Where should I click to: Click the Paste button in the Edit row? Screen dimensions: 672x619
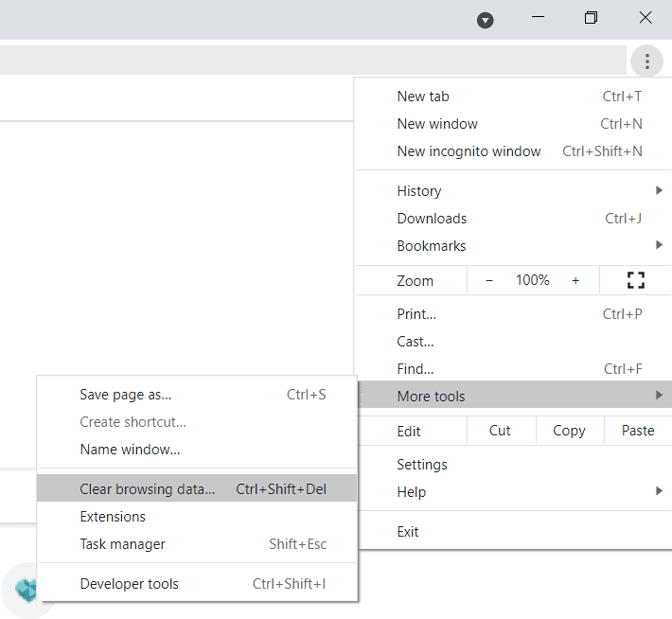point(638,431)
